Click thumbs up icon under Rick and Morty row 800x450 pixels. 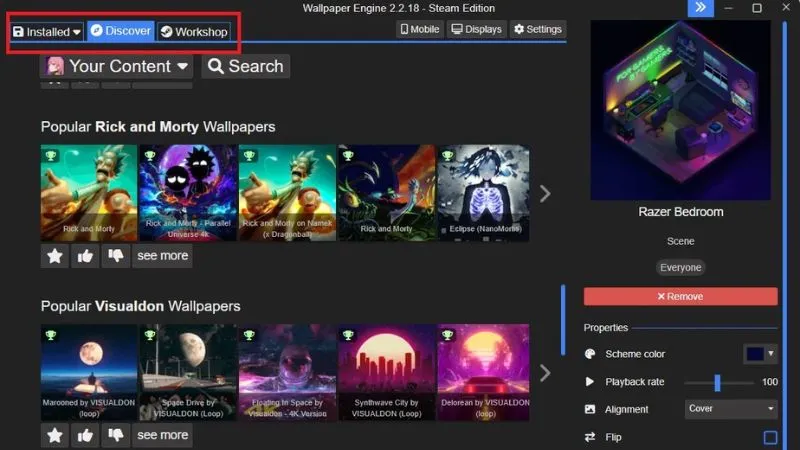(x=86, y=256)
